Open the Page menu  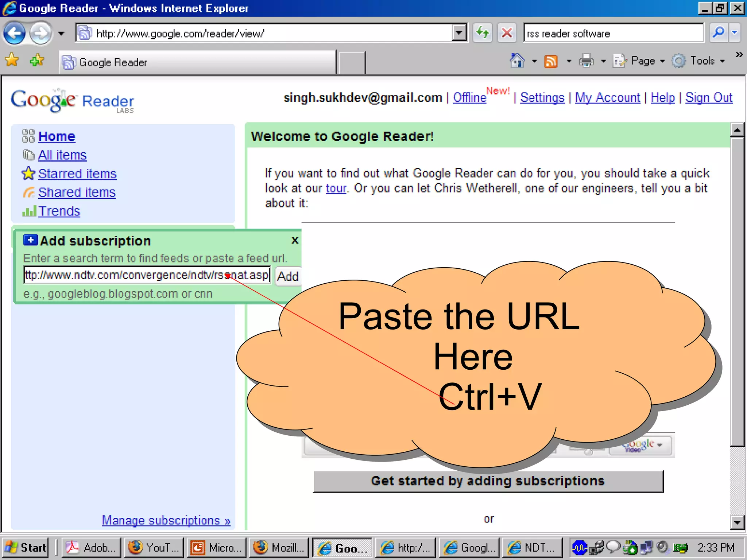click(639, 61)
